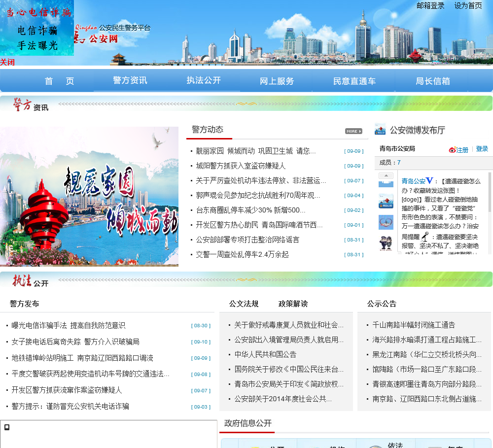
Task: Open news 城阳警方抓获入室盗窃嫌疑人
Action: click(x=241, y=166)
